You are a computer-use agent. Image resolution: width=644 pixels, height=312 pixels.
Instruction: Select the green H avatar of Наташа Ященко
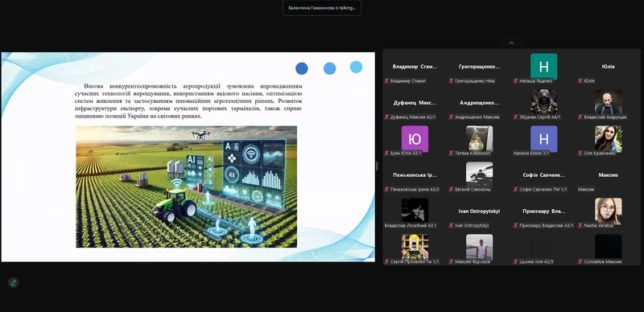click(544, 67)
